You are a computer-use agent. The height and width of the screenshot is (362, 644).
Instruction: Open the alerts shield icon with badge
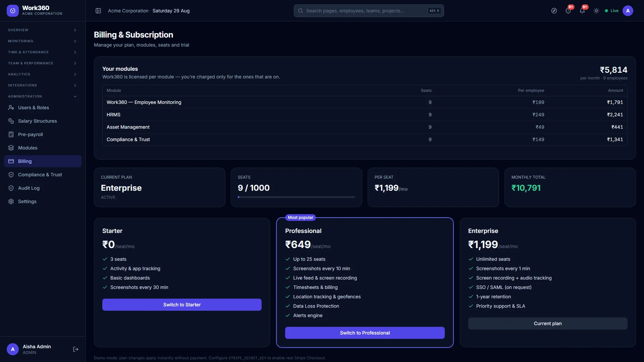tap(568, 11)
